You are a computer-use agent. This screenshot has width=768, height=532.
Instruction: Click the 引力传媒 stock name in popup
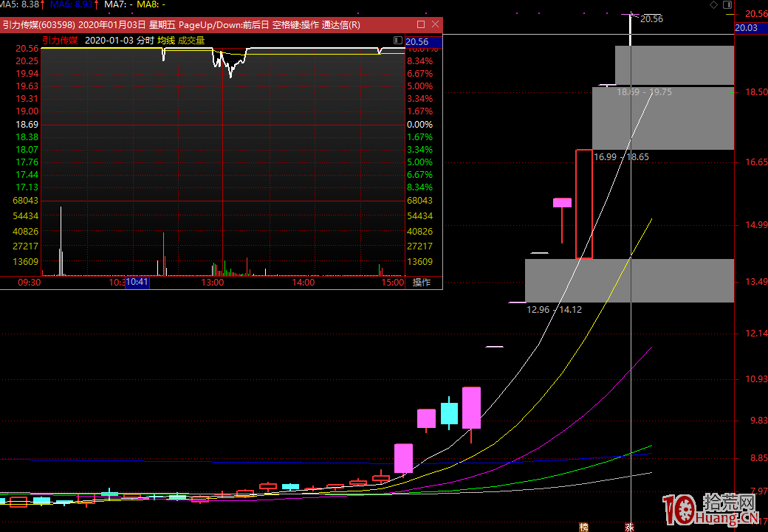point(60,41)
